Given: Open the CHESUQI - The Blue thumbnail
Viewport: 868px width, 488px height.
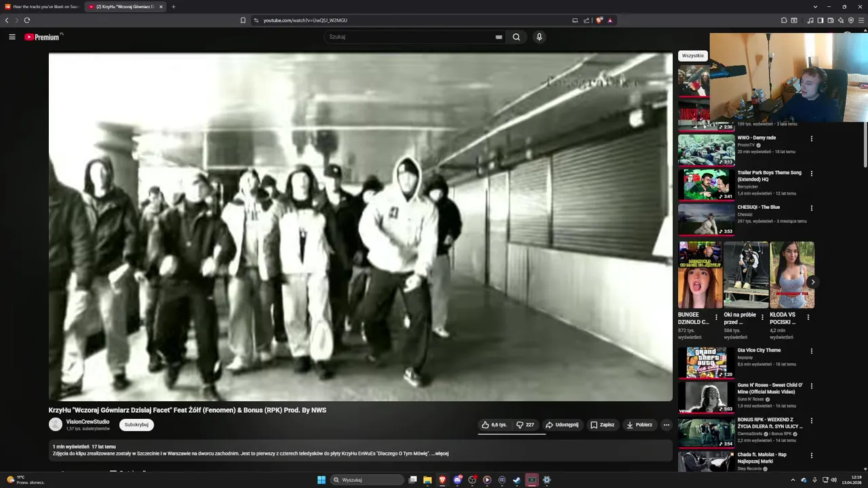Looking at the screenshot, I should tap(706, 219).
